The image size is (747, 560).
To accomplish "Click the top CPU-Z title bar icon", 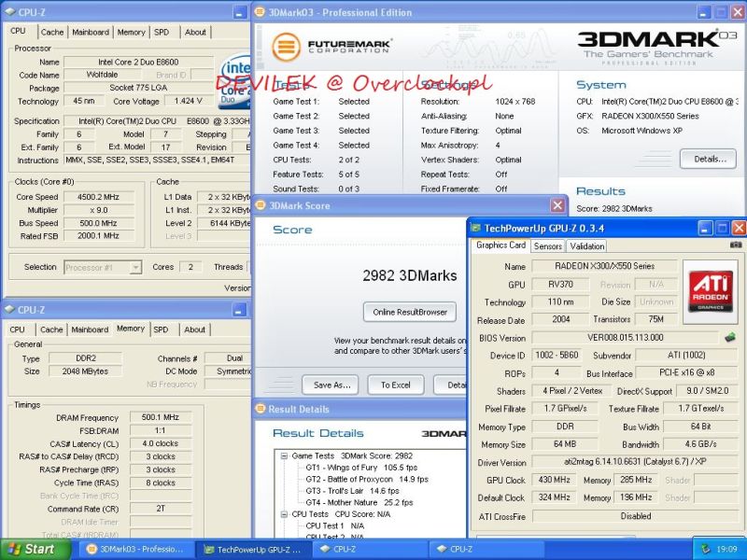I will click(9, 12).
